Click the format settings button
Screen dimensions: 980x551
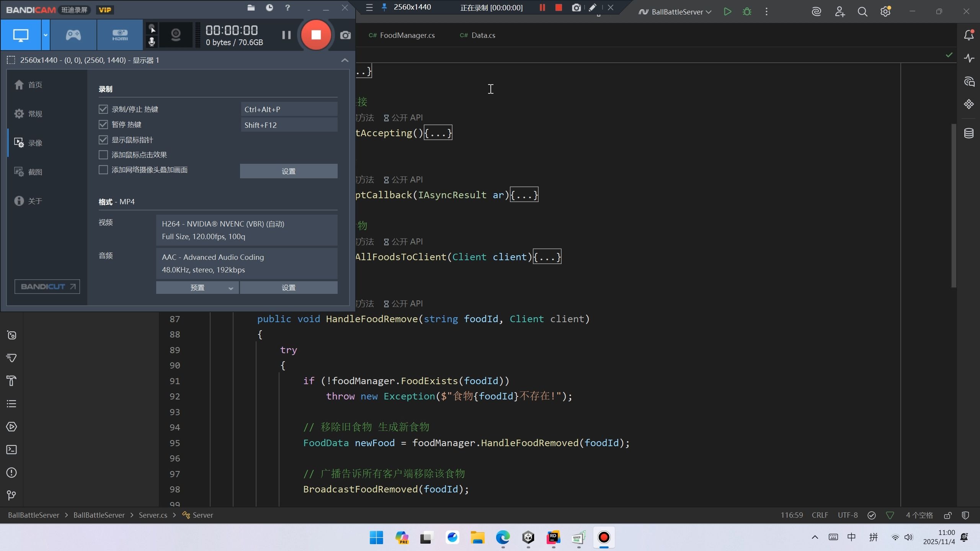click(288, 288)
